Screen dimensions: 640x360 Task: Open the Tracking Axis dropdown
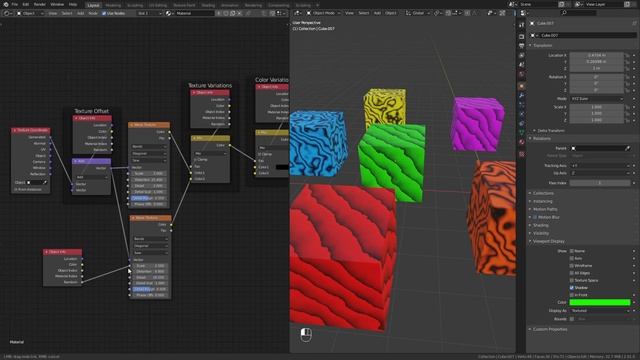coord(600,166)
